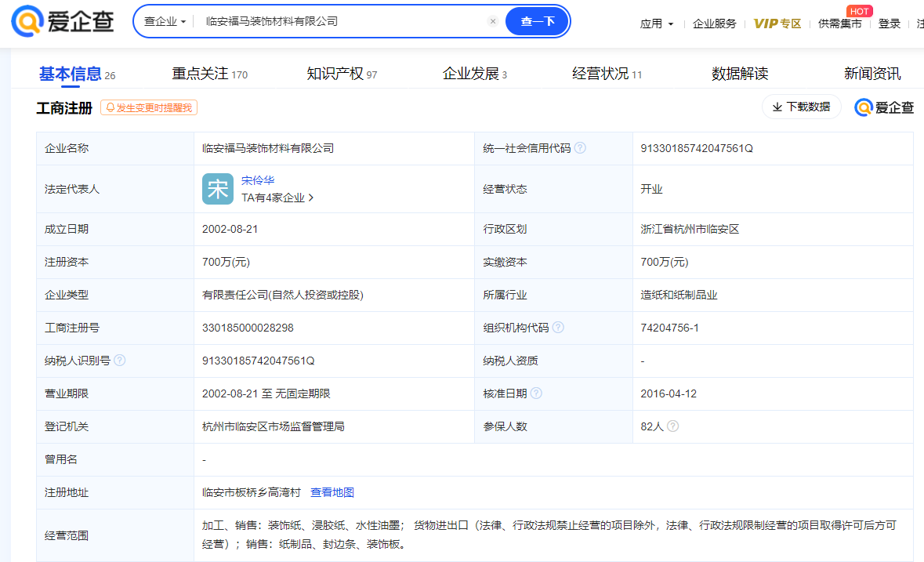
Task: Click the 爱企查 logo beside 下载数据
Action: [884, 107]
